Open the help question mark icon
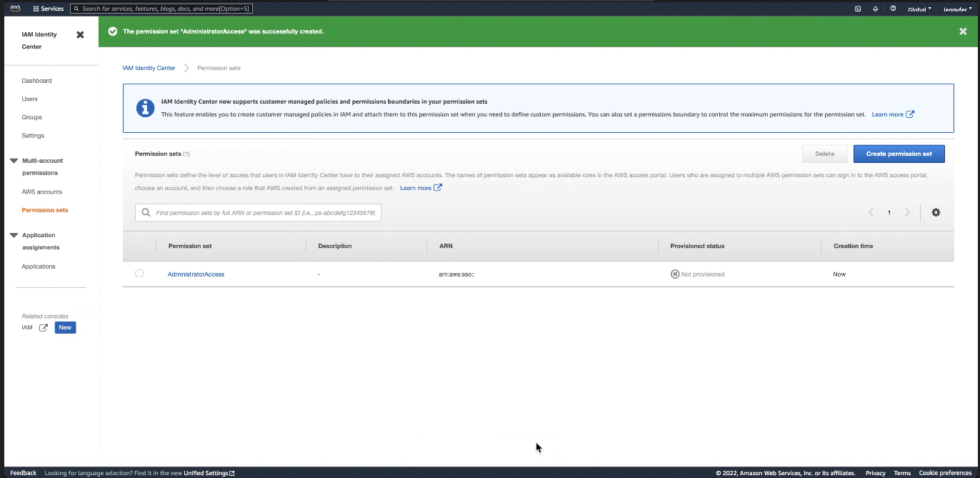The width and height of the screenshot is (980, 478). 893,9
